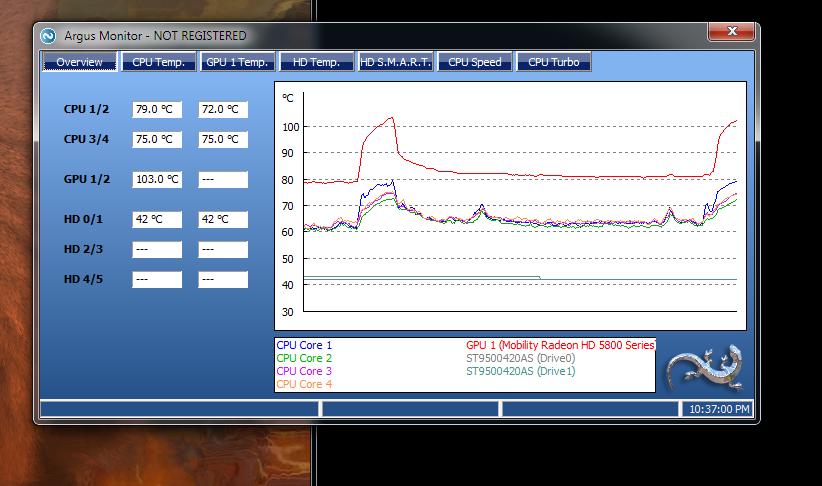Click the GPU 1 value 103.0 °C
This screenshot has height=486, width=822.
point(157,179)
